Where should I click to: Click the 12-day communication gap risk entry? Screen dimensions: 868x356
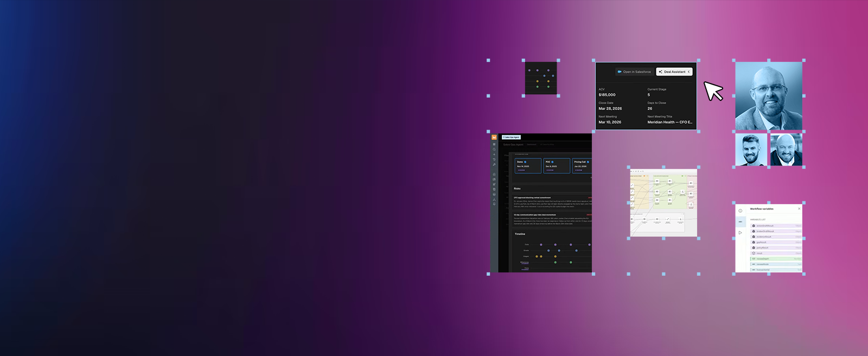(x=553, y=219)
